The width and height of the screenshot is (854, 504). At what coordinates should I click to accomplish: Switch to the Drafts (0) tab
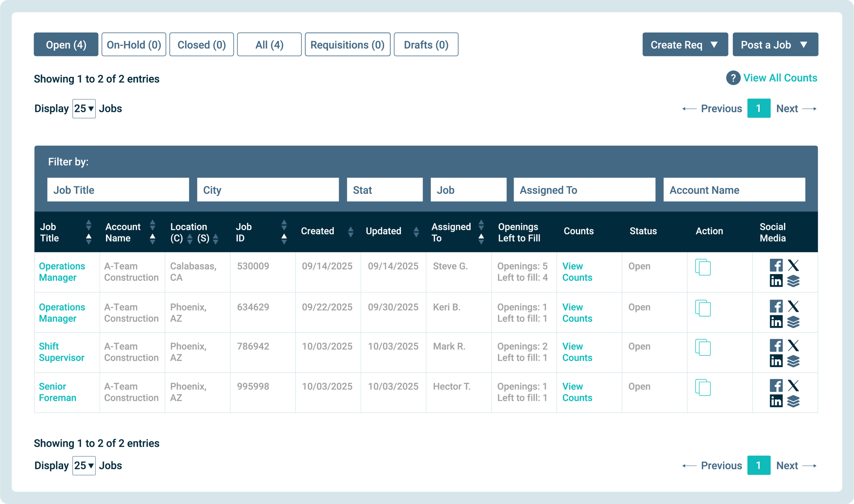click(x=426, y=44)
